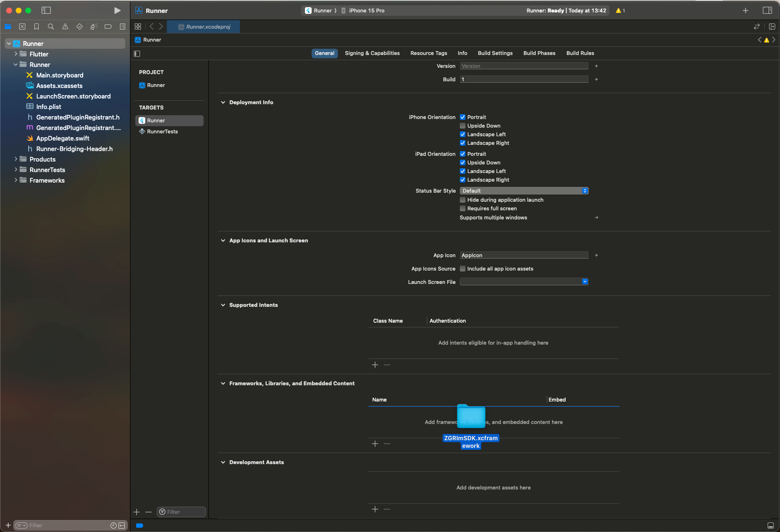Switch to Signing & Capabilities tab
Screen dimensions: 780x532
click(372, 53)
